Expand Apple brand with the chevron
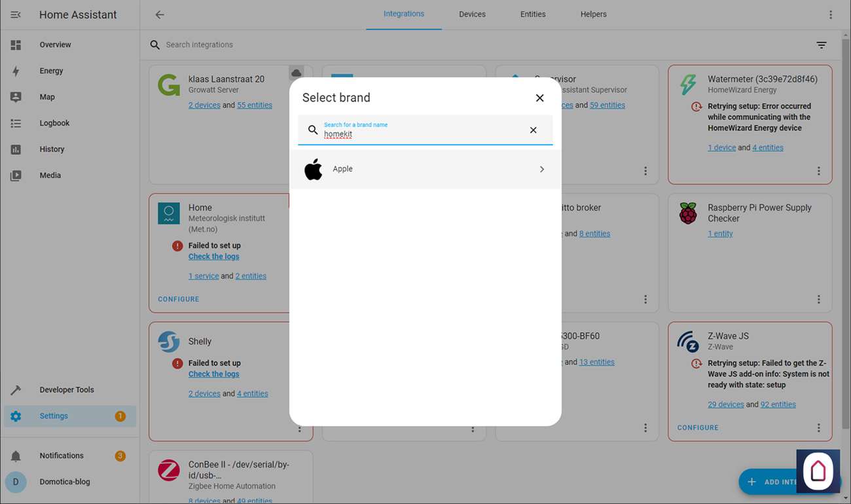The image size is (851, 504). point(542,169)
